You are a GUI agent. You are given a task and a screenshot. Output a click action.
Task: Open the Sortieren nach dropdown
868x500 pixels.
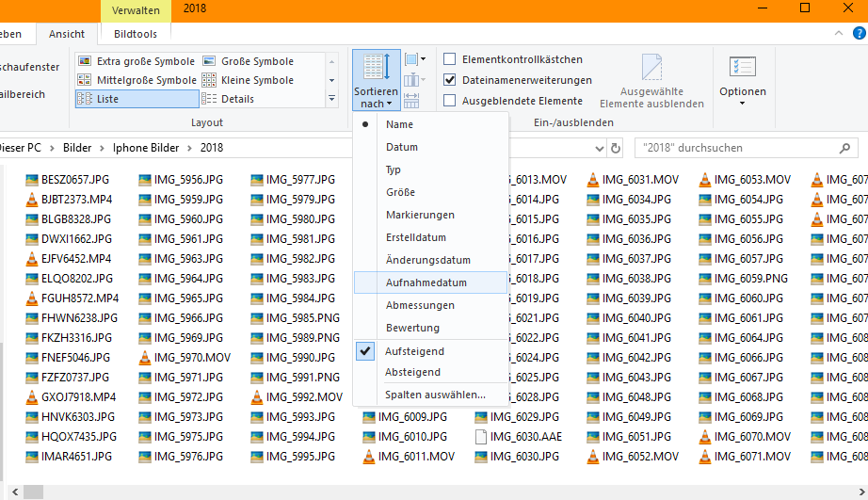[376, 81]
